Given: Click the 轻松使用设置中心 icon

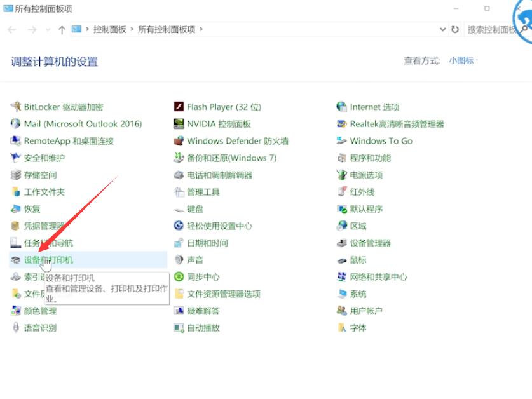Looking at the screenshot, I should pyautogui.click(x=179, y=226).
